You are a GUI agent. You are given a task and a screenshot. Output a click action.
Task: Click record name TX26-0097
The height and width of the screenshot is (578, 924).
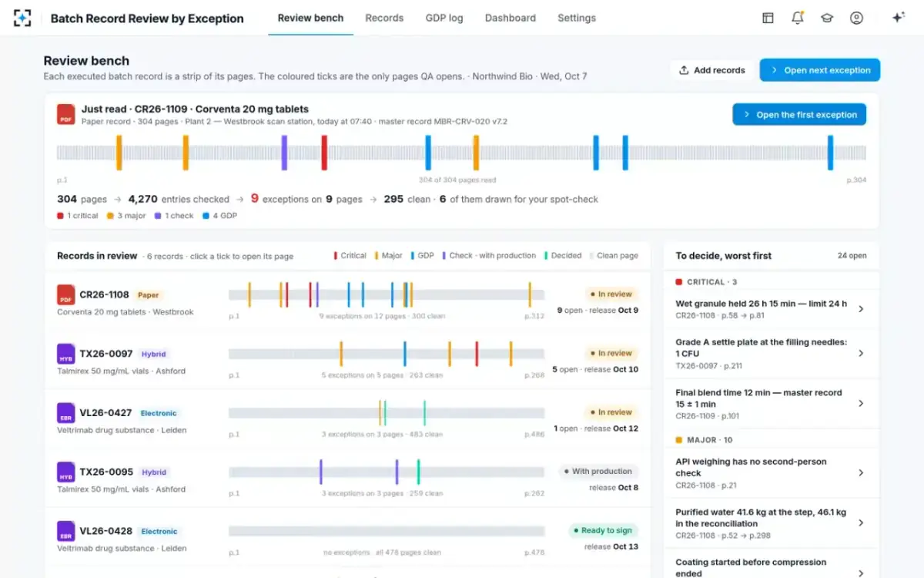[x=106, y=354]
